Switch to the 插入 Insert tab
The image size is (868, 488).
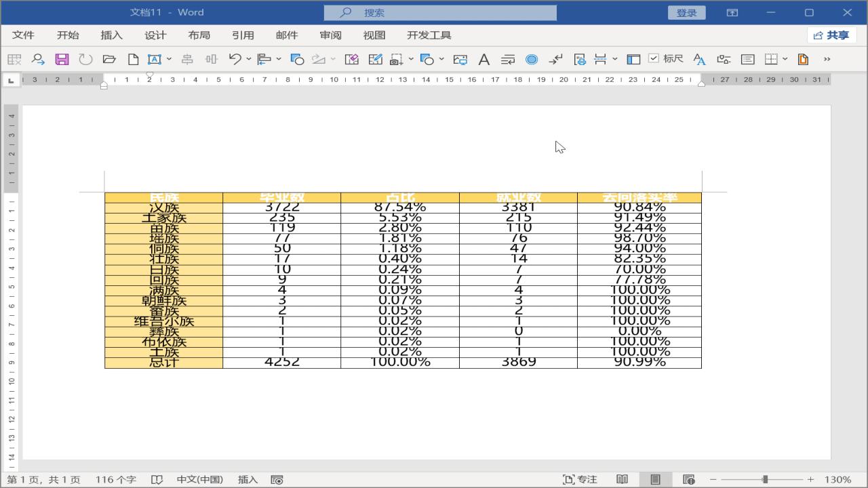point(111,35)
